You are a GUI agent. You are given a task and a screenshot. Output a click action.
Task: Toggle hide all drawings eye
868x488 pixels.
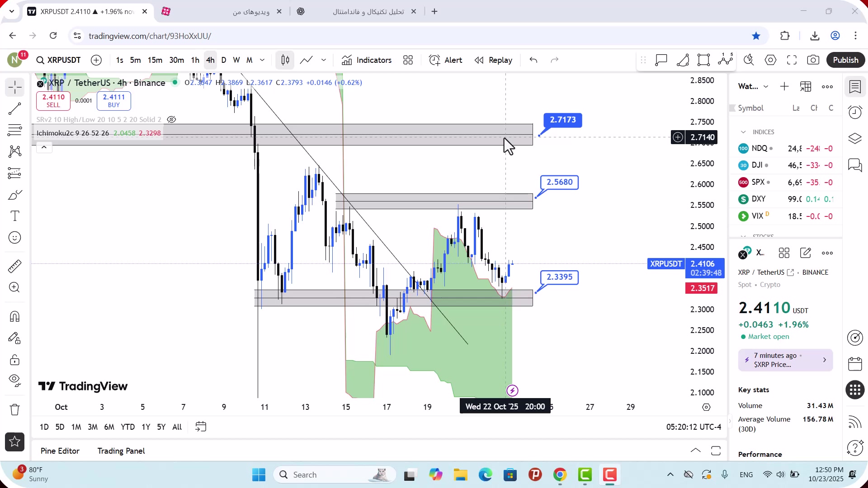click(x=15, y=381)
